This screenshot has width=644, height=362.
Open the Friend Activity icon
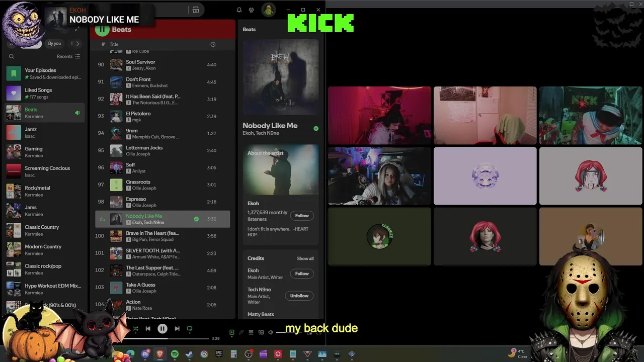point(251,10)
